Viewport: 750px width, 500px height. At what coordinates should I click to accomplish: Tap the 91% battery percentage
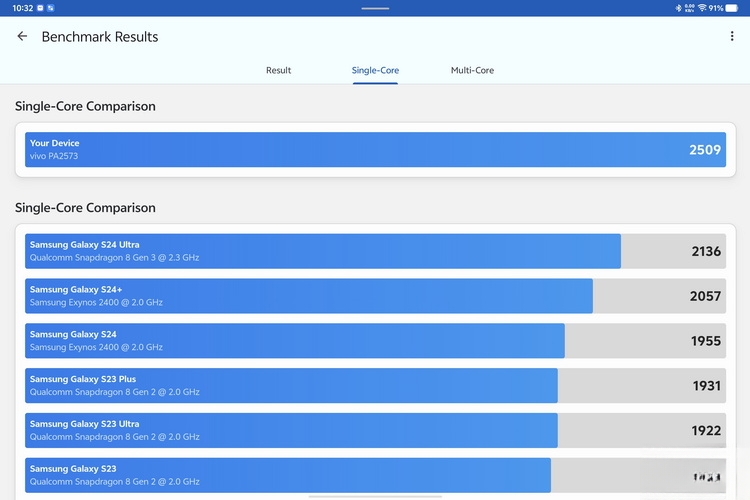(x=716, y=8)
